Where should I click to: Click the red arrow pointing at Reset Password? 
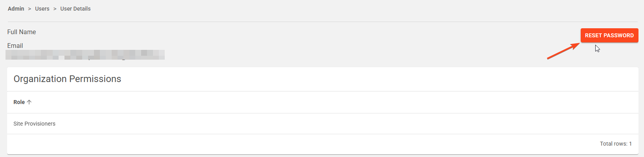pos(563,51)
